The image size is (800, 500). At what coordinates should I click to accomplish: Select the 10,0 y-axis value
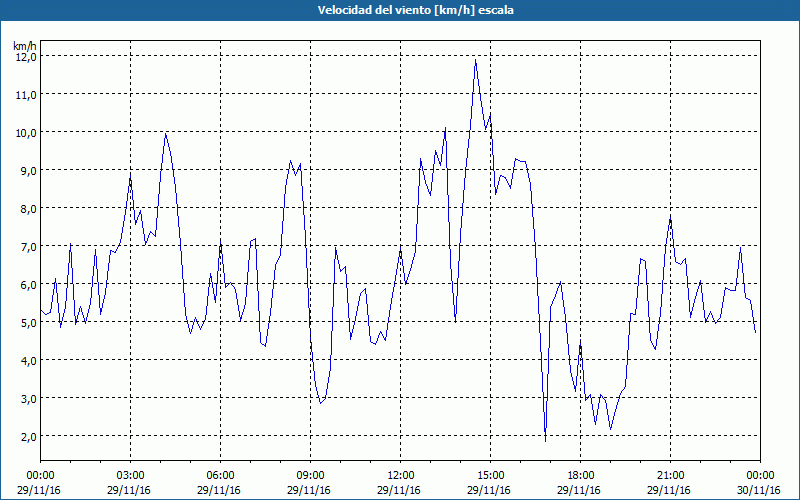click(26, 133)
